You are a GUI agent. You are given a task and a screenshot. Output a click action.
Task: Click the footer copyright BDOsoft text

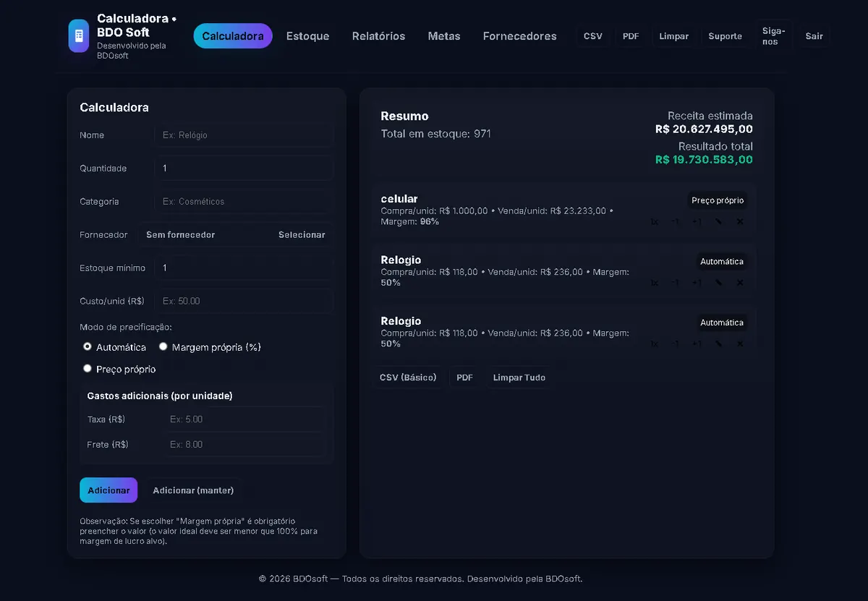coord(421,579)
